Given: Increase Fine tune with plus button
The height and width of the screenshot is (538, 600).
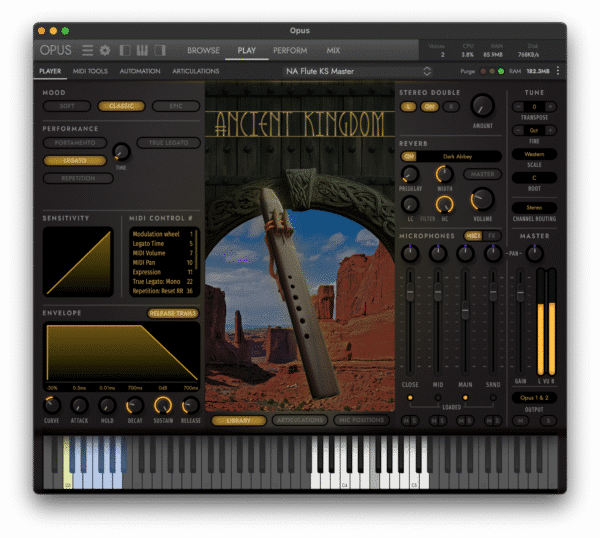Looking at the screenshot, I should [x=550, y=130].
